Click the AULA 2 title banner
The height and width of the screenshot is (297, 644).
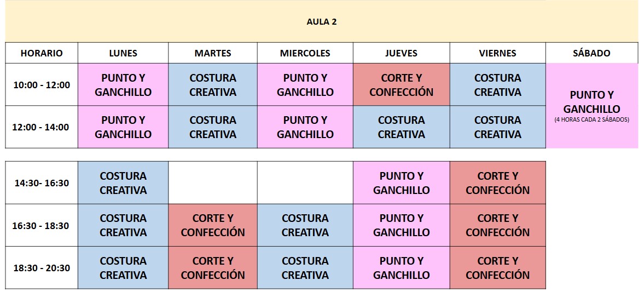(322, 21)
